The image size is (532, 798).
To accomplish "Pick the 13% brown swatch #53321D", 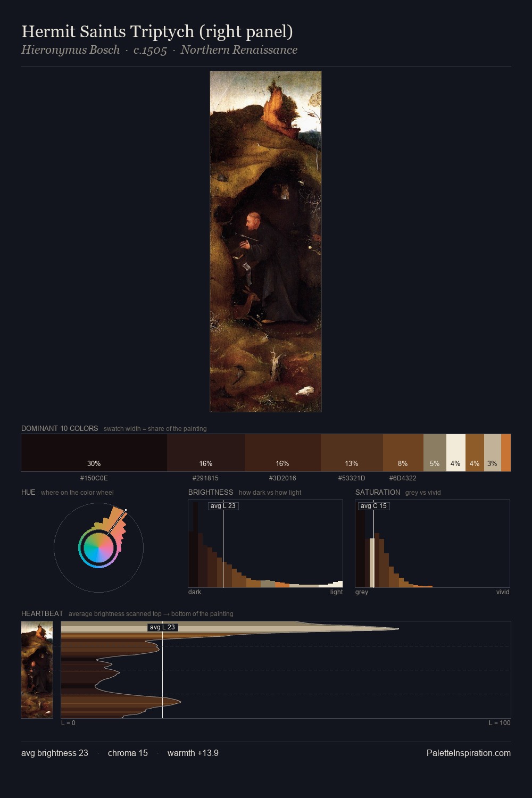I will 352,453.
